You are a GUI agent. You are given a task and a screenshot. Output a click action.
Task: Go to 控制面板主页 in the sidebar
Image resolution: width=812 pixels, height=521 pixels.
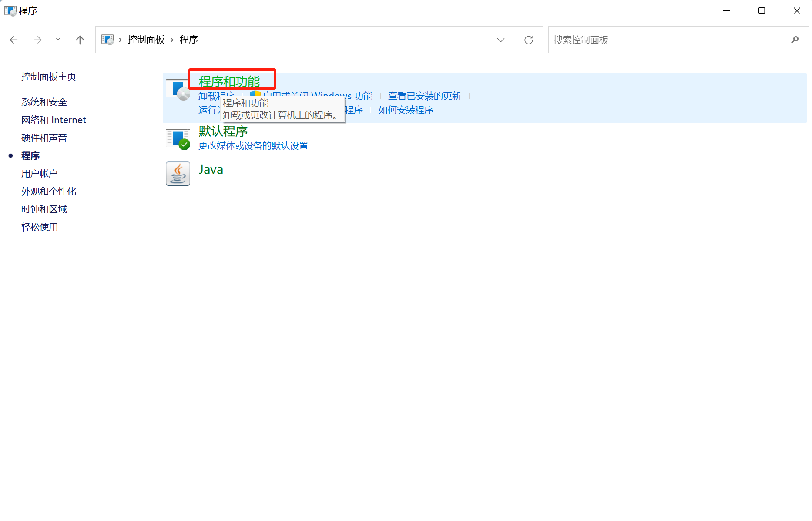pyautogui.click(x=48, y=76)
